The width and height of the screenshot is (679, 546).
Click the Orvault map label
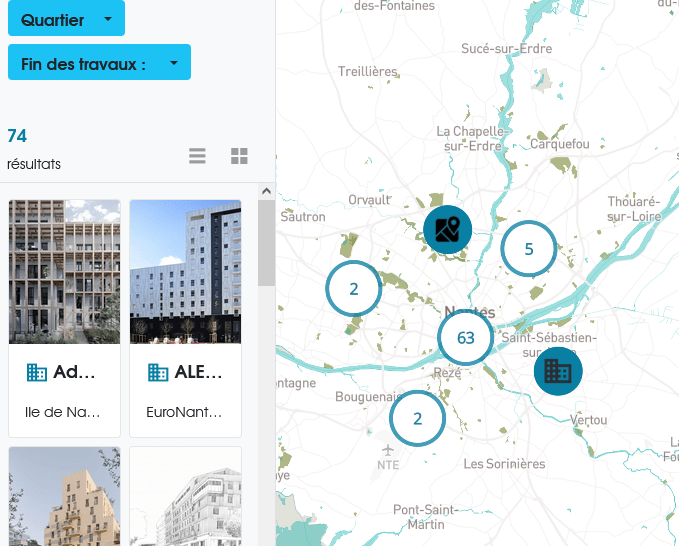[369, 200]
